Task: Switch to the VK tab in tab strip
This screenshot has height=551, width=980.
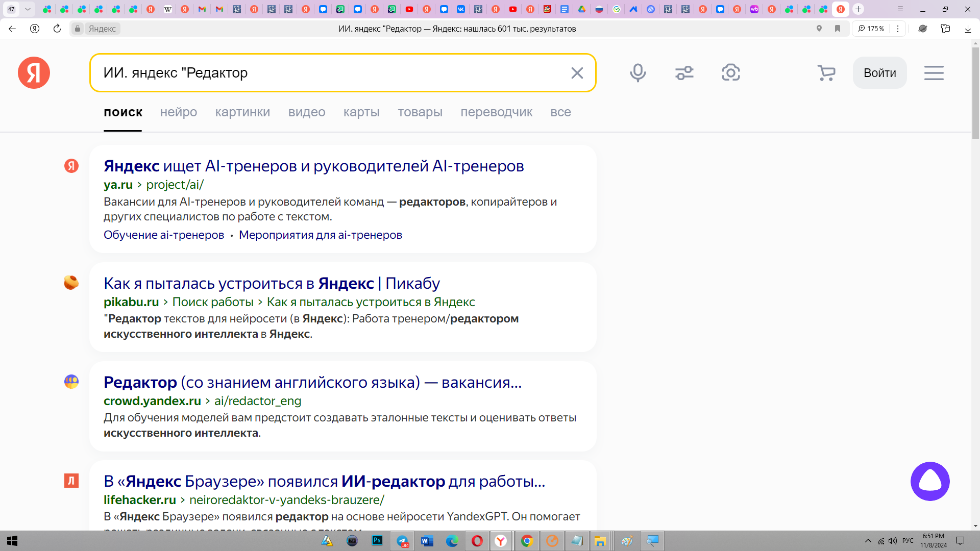Action: [461, 9]
